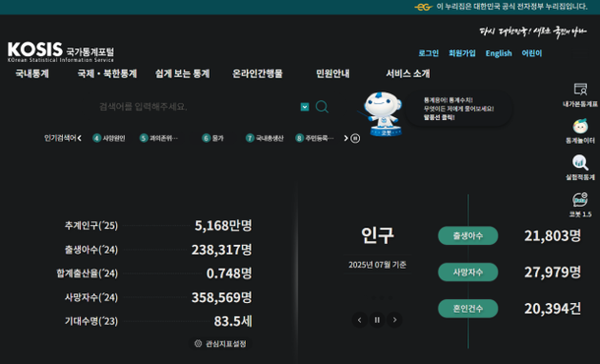Go to previous 인구 slide
Viewport: 600px width, 364px height.
[x=359, y=320]
